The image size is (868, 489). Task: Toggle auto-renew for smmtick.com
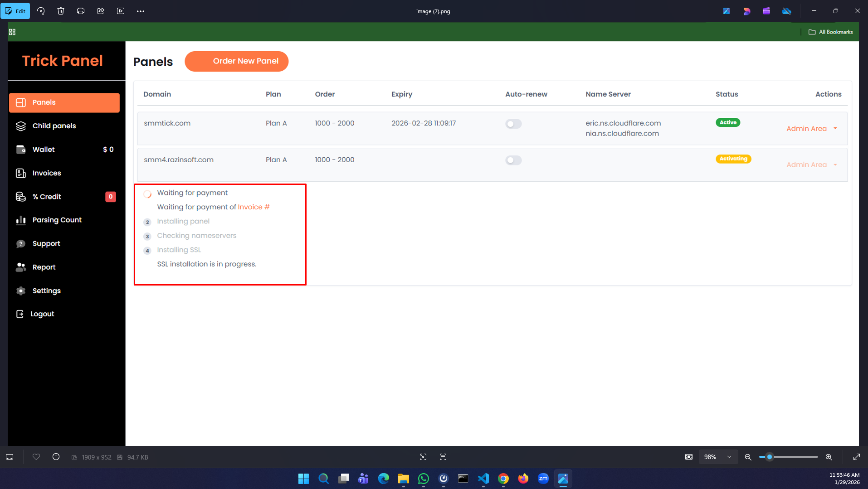click(x=513, y=124)
